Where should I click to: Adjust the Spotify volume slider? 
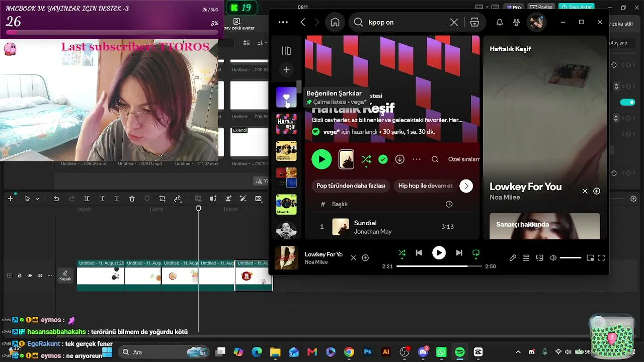point(571,258)
